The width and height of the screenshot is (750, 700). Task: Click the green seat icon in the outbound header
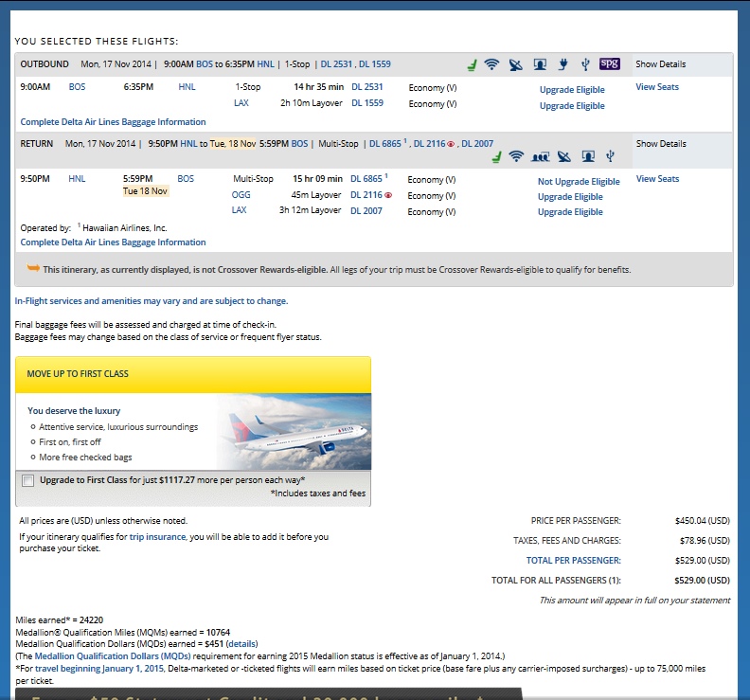click(471, 65)
